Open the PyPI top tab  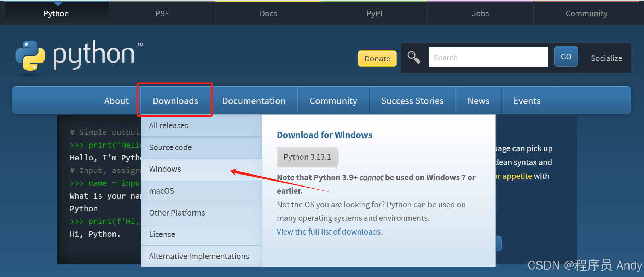374,13
